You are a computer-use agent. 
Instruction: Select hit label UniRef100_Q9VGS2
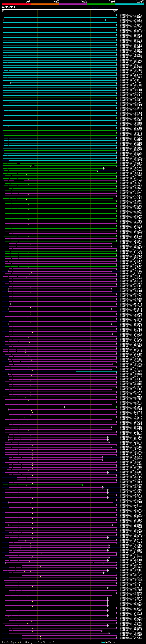click(131, 422)
